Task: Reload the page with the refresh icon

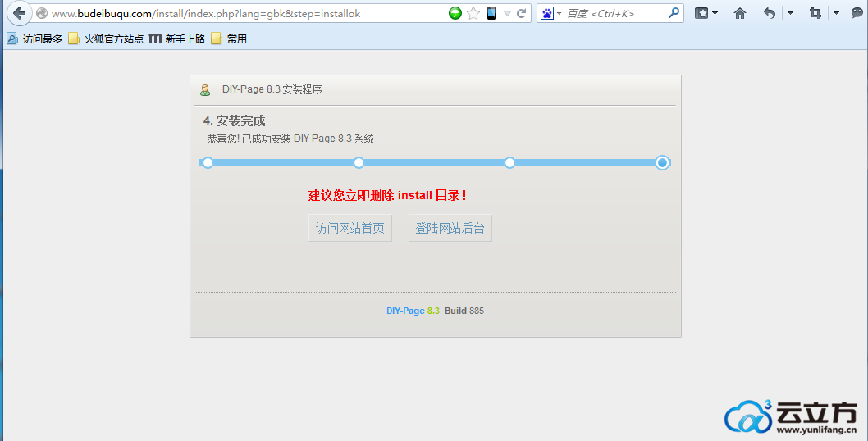Action: point(522,13)
